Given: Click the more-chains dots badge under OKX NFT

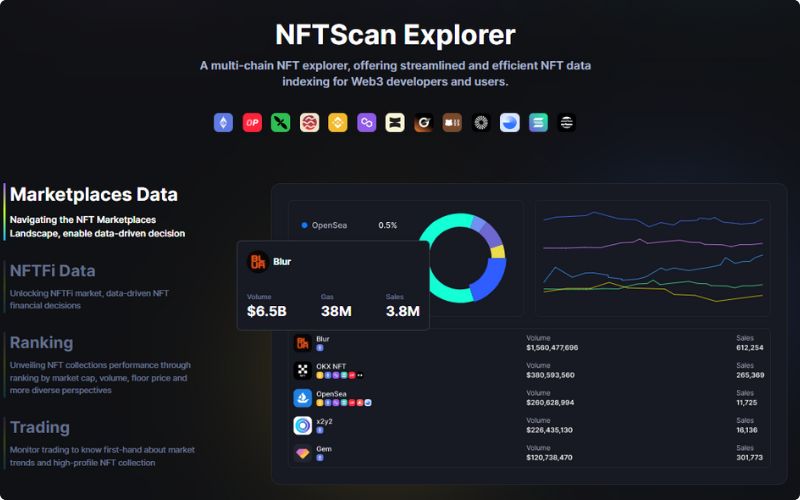Looking at the screenshot, I should click(360, 375).
